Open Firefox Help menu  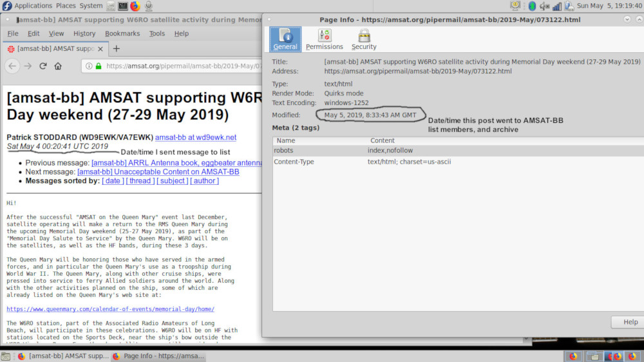[181, 33]
